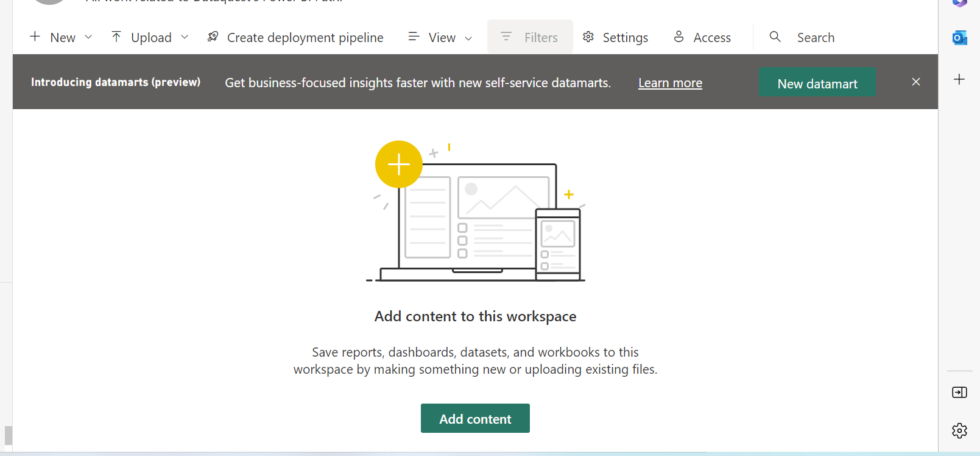Image resolution: width=980 pixels, height=456 pixels.
Task: Select Create deployment pipeline
Action: [x=305, y=38]
